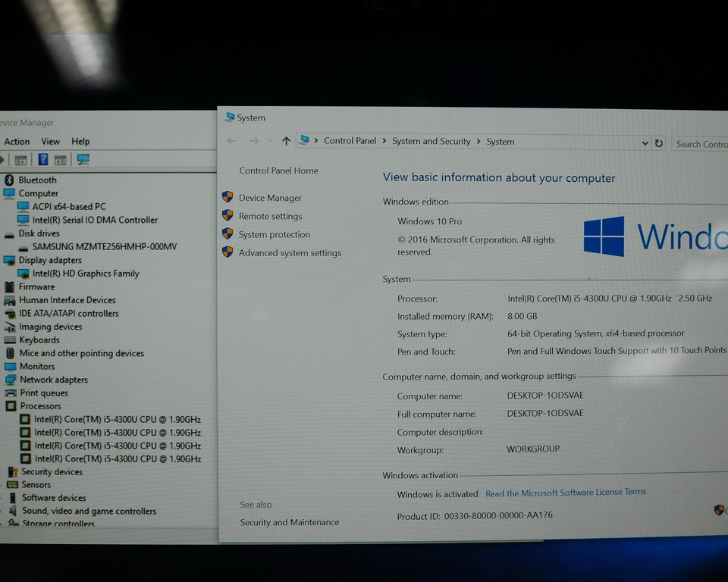
Task: Open the Help menu in Device Manager
Action: (x=80, y=142)
